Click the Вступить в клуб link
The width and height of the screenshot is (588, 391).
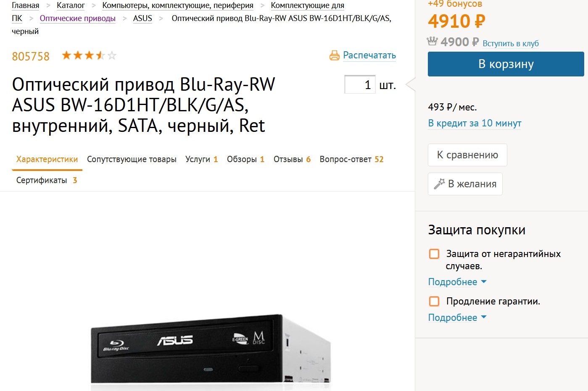510,43
